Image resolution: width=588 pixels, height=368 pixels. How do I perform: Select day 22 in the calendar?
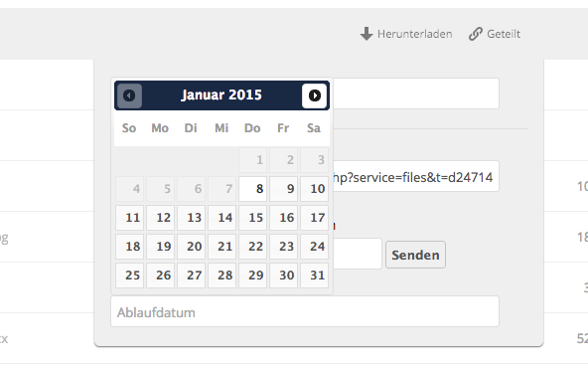tap(252, 247)
